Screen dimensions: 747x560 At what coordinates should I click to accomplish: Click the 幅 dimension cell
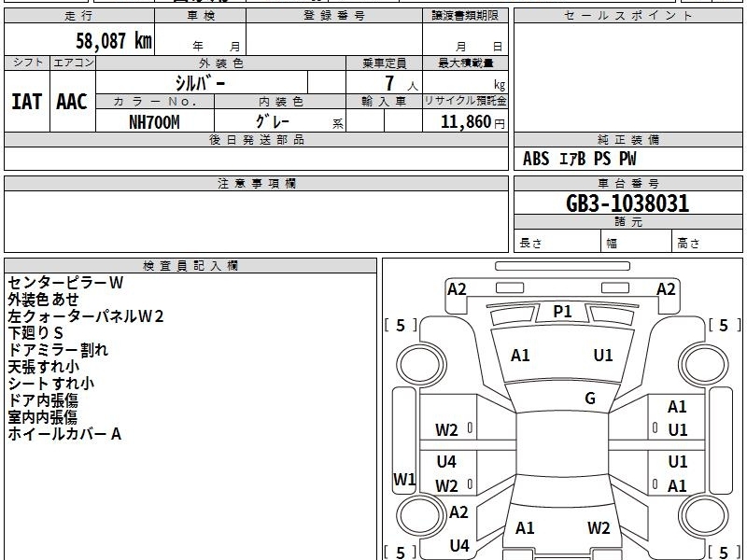pyautogui.click(x=637, y=241)
